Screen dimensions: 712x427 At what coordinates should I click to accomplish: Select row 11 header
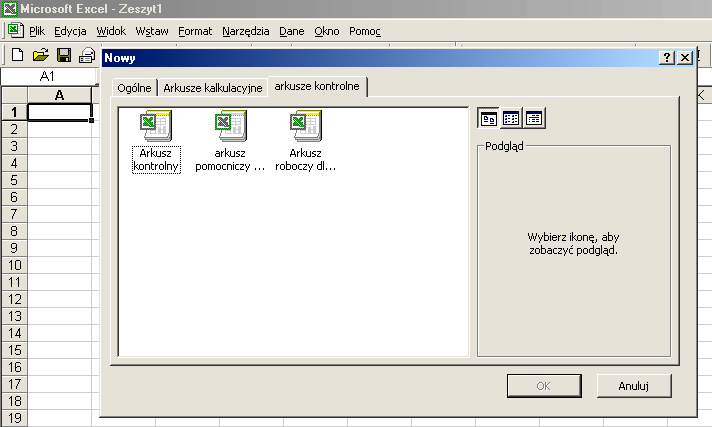pos(15,282)
